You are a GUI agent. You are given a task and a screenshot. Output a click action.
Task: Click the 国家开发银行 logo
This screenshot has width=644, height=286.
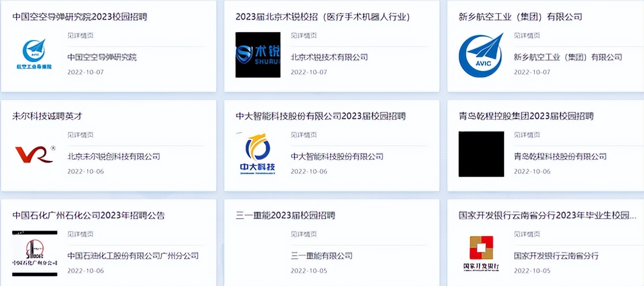pyautogui.click(x=481, y=253)
